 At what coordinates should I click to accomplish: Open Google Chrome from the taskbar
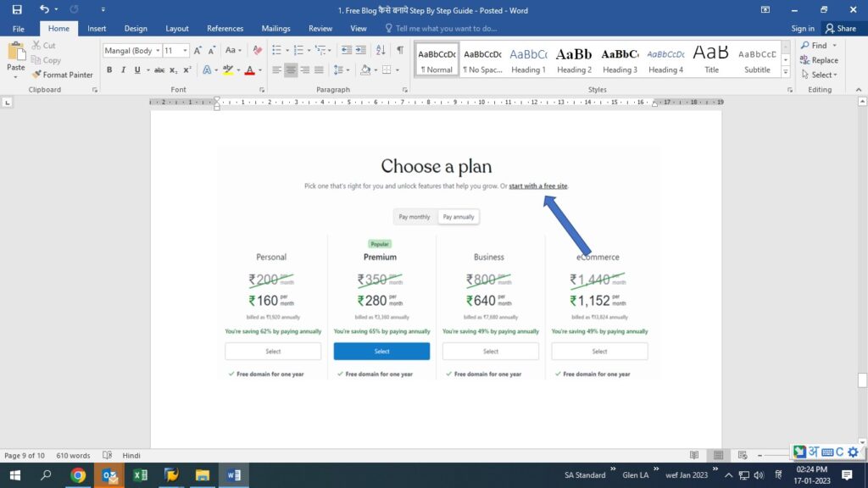click(x=78, y=475)
